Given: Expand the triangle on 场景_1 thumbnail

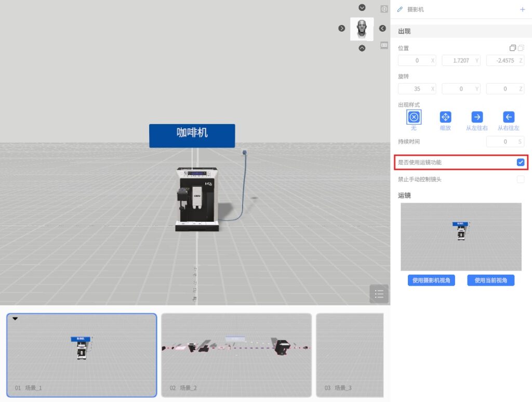Looking at the screenshot, I should 15,319.
